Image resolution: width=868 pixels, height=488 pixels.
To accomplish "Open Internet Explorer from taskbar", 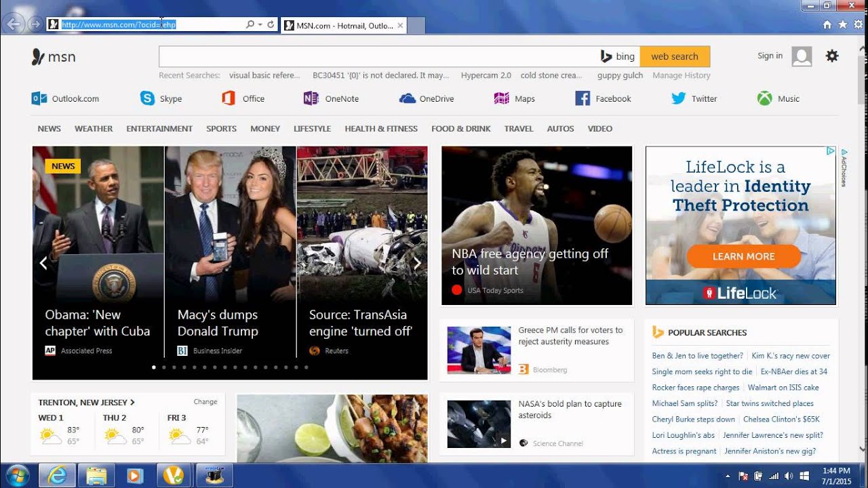I will pyautogui.click(x=57, y=475).
